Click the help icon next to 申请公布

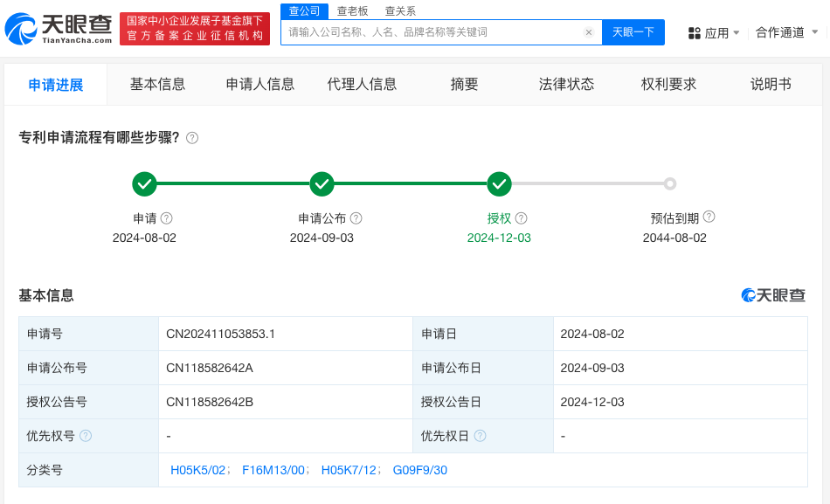356,218
